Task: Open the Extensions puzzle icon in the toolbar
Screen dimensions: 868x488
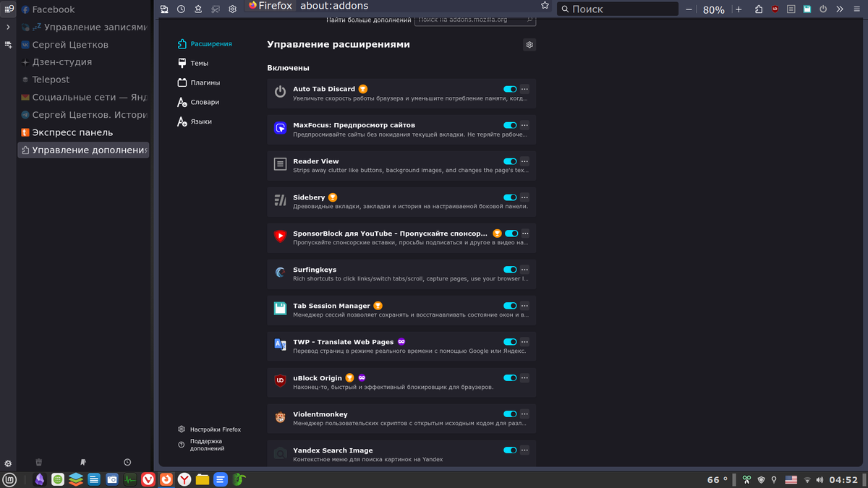Action: click(758, 9)
